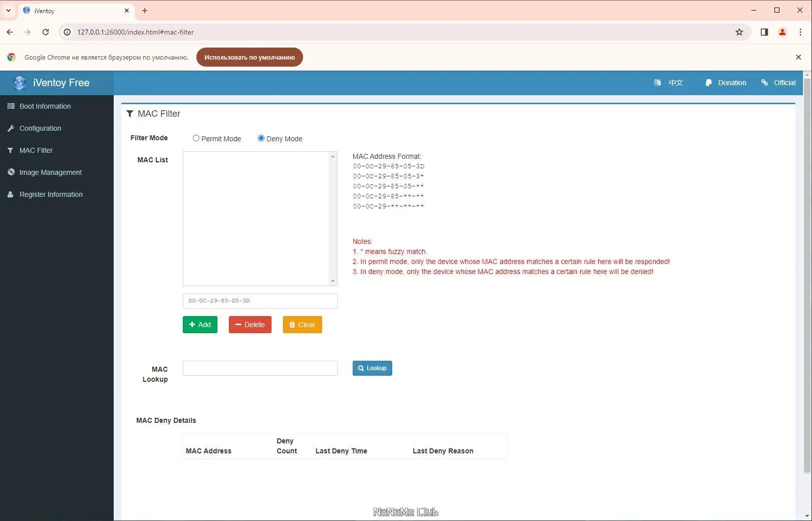Open the Official website link
The image size is (812, 521).
click(778, 83)
